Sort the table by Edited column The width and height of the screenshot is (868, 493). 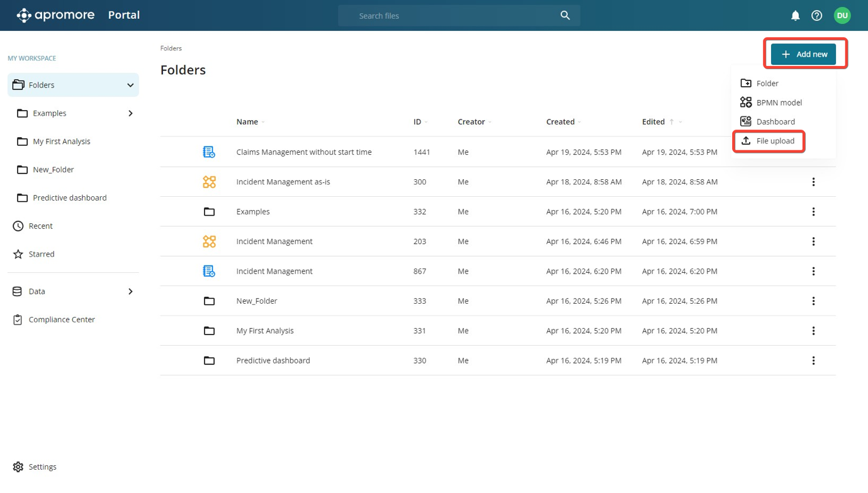(653, 122)
